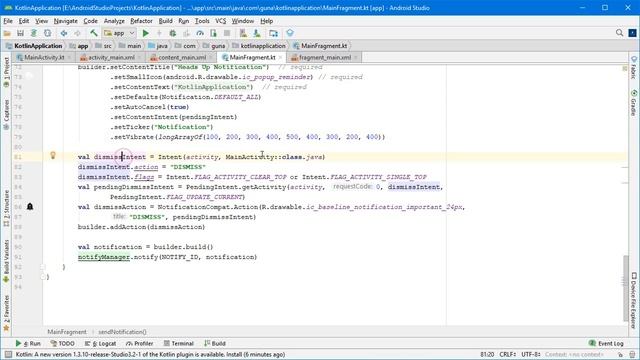Click the Run with Coverage icon
Screen dimensions: 640x360
186,33
